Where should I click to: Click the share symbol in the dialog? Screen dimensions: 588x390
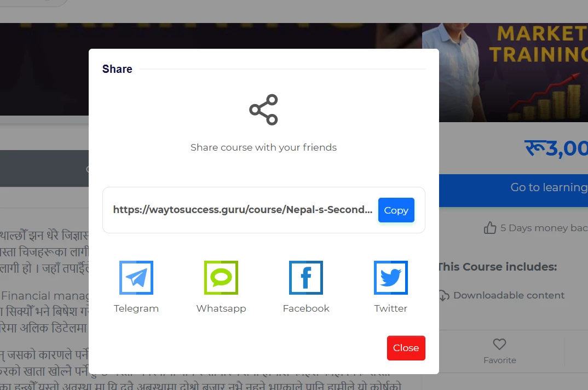[x=264, y=110]
